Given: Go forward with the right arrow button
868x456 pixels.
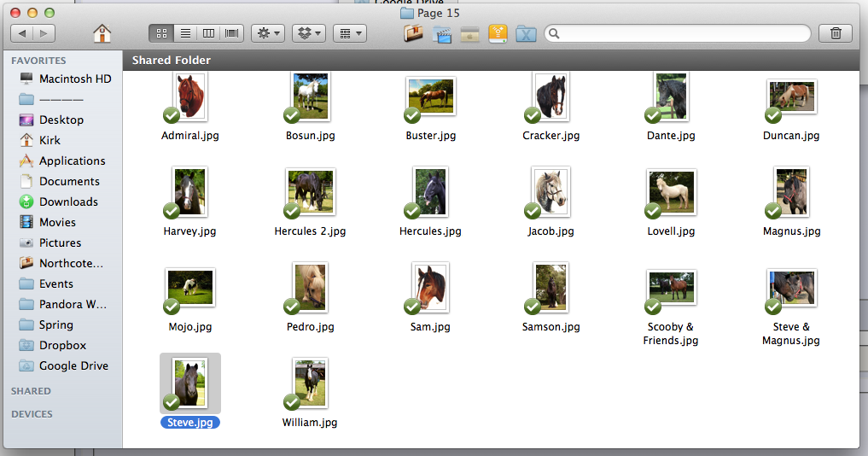Looking at the screenshot, I should point(44,34).
